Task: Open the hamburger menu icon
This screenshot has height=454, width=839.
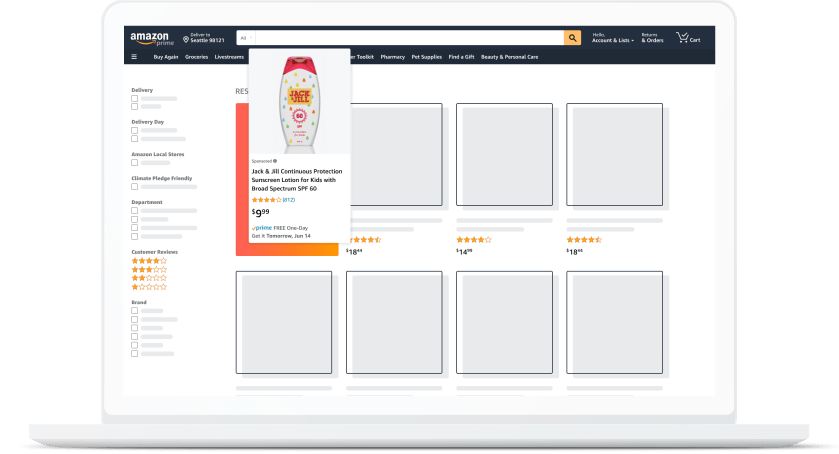Action: click(134, 57)
